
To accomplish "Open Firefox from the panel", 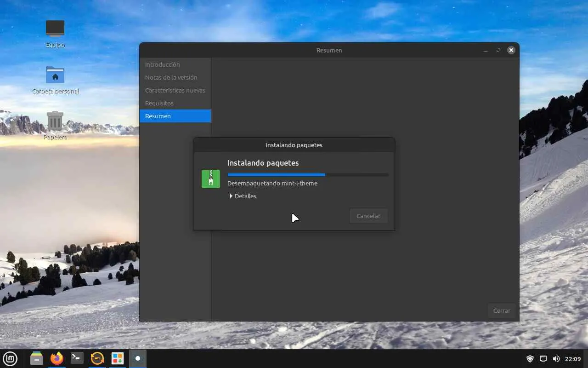I will pos(57,358).
